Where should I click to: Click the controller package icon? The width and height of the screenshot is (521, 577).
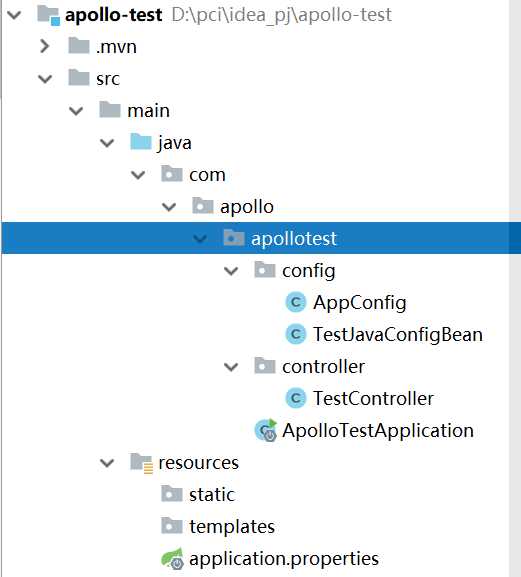(265, 366)
